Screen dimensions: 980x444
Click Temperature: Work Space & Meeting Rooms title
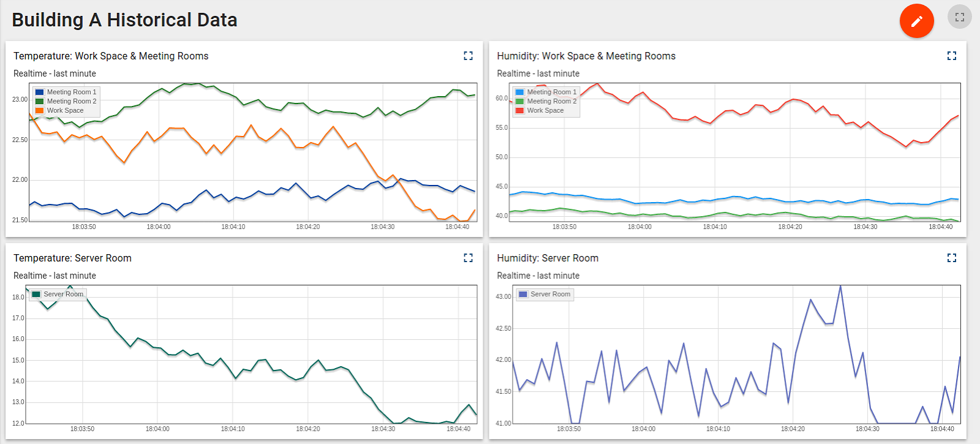[x=111, y=56]
